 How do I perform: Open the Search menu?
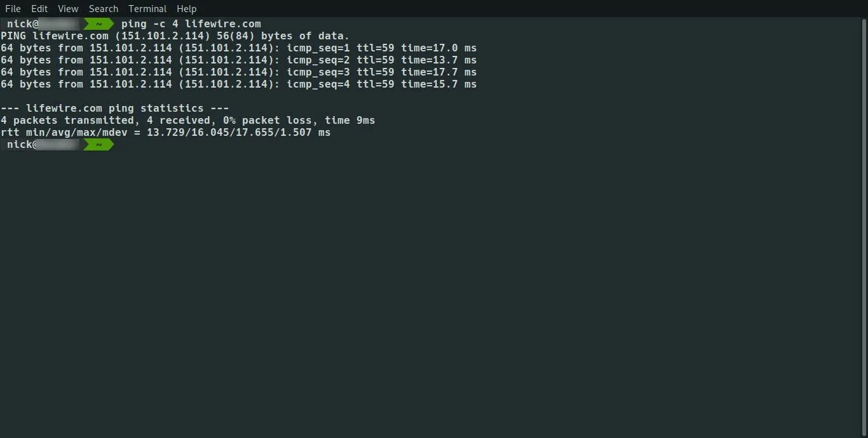[x=104, y=9]
